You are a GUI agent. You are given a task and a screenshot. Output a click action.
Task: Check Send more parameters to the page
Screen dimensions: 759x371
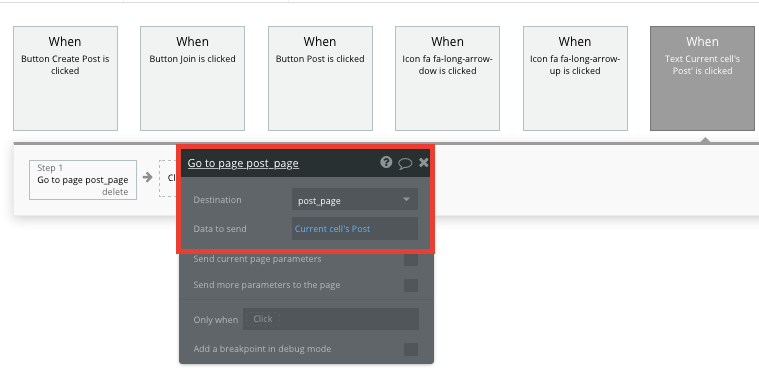click(x=411, y=285)
